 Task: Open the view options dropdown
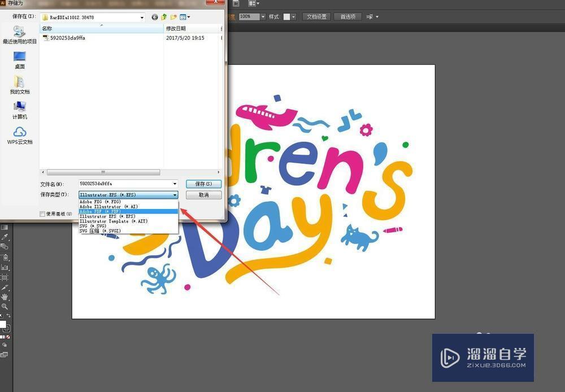pyautogui.click(x=188, y=18)
